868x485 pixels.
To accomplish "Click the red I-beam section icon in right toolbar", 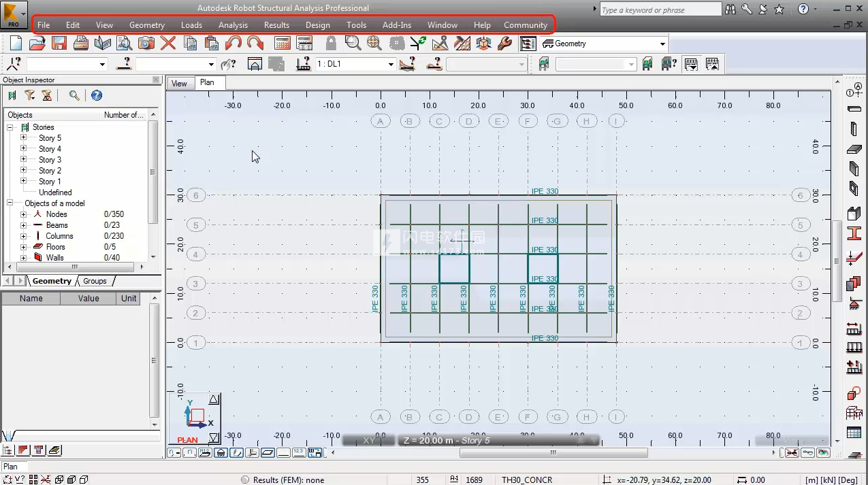I will point(854,233).
